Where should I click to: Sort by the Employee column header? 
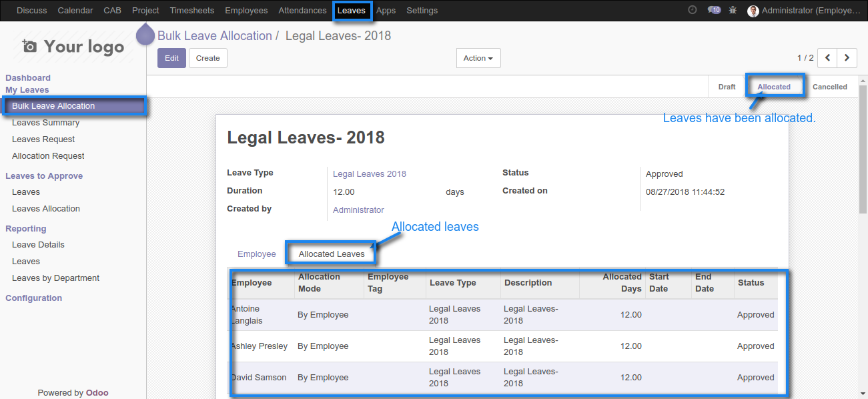pos(261,283)
